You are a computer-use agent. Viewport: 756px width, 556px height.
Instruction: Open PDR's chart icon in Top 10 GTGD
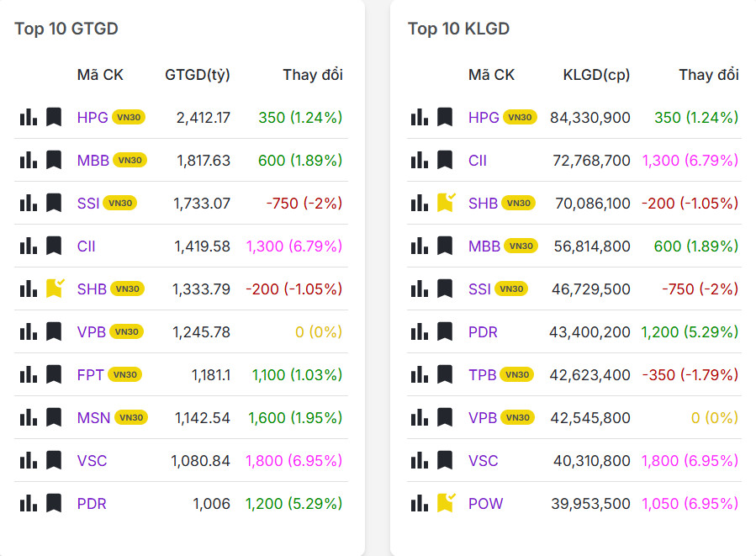coord(29,504)
